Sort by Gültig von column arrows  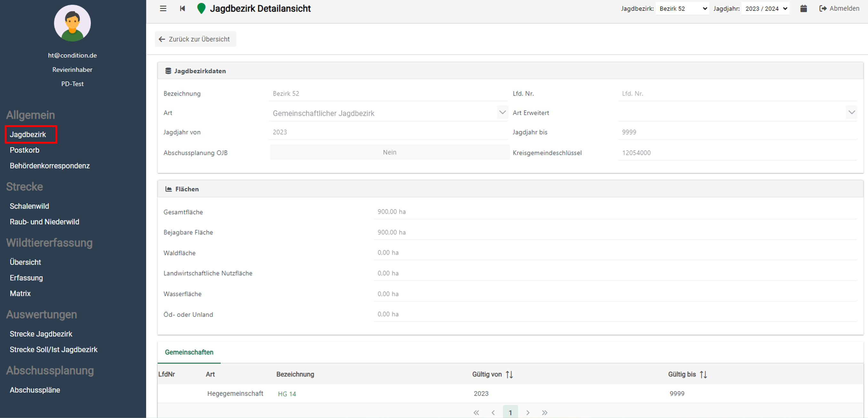509,374
